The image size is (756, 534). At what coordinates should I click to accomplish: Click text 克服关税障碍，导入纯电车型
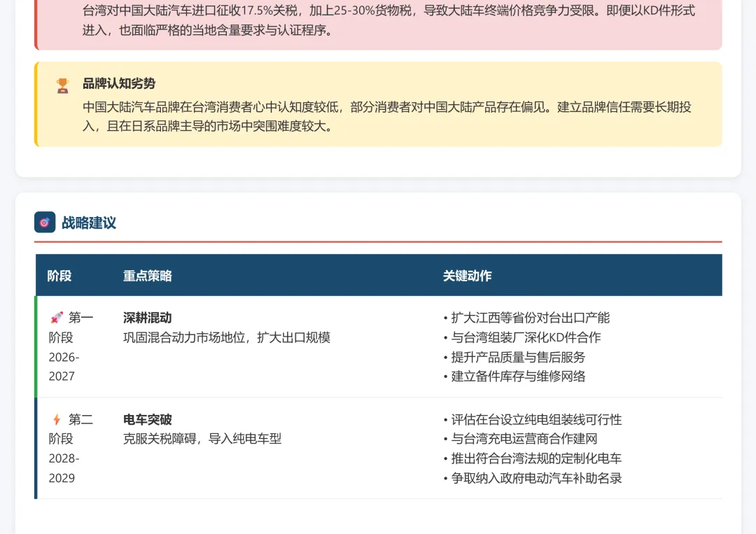click(202, 439)
